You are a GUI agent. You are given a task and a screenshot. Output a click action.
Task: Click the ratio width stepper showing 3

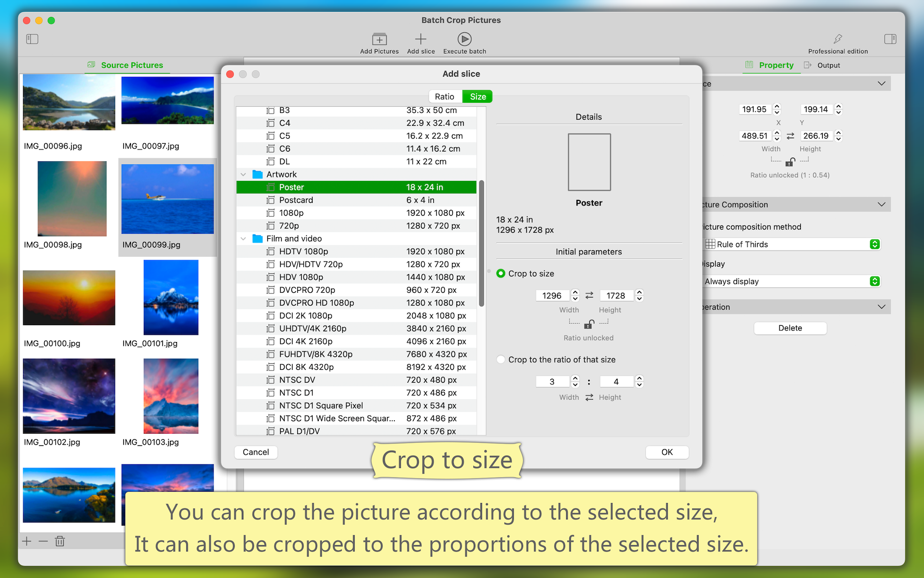[575, 381]
